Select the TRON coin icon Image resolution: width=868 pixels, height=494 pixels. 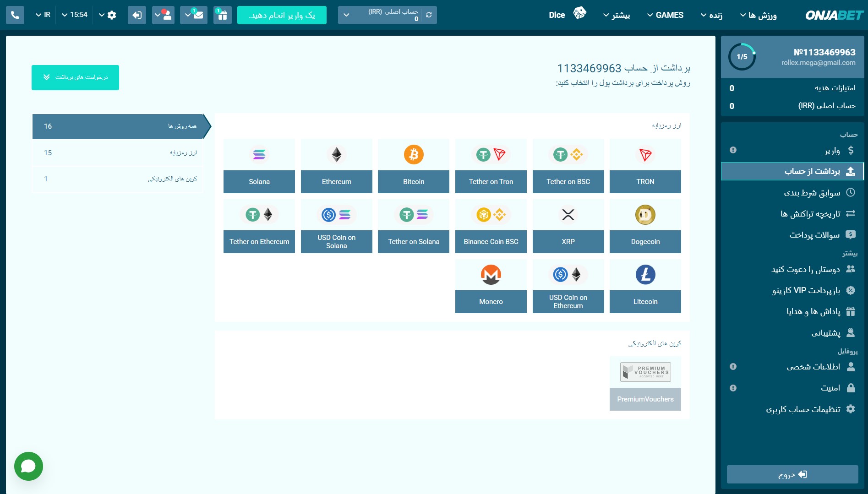[645, 155]
